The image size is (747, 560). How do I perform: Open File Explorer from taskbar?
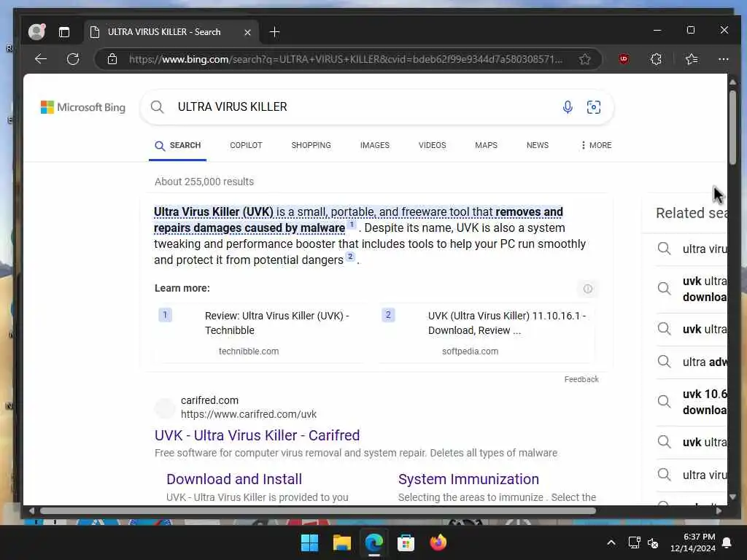[x=341, y=542]
